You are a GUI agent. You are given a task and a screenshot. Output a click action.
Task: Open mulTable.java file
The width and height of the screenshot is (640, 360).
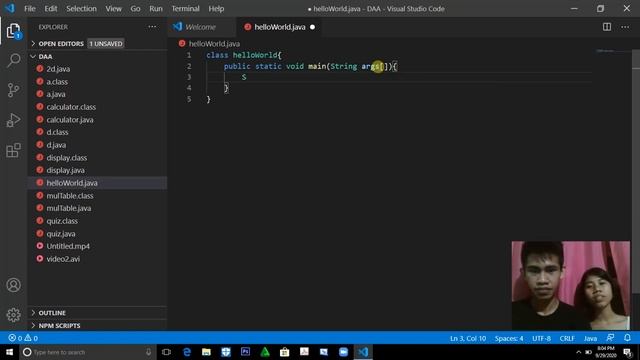pyautogui.click(x=97, y=208)
